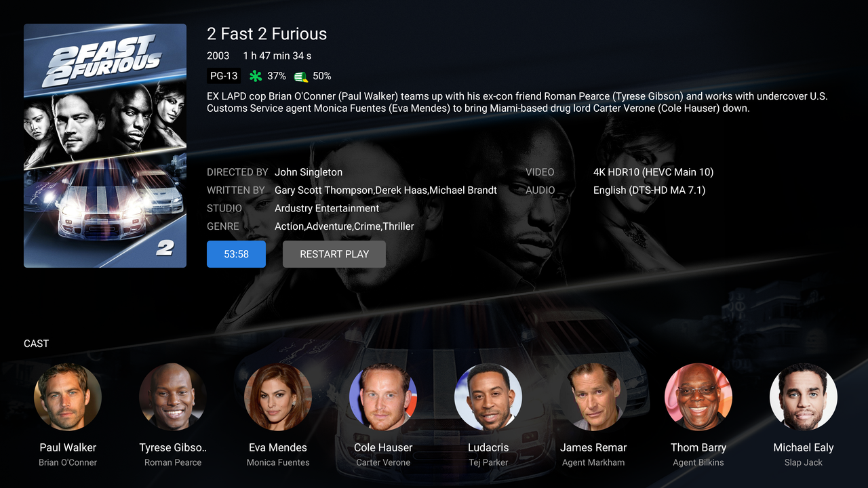Resume playback from 53:58
Image resolution: width=868 pixels, height=488 pixels.
coord(236,254)
